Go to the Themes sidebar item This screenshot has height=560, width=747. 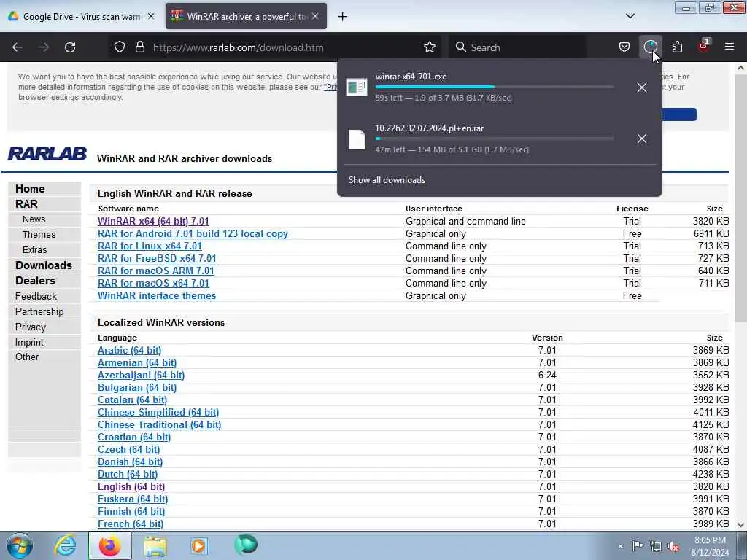point(39,234)
